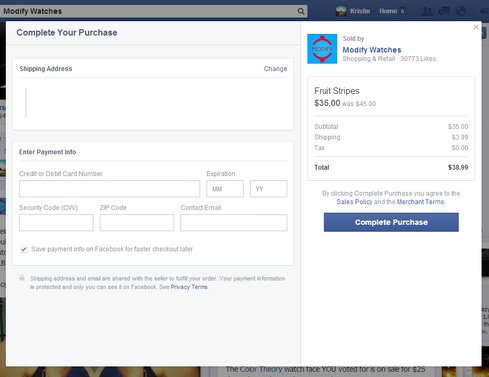Click the total amount $38.99
489x377 pixels.
coord(458,167)
